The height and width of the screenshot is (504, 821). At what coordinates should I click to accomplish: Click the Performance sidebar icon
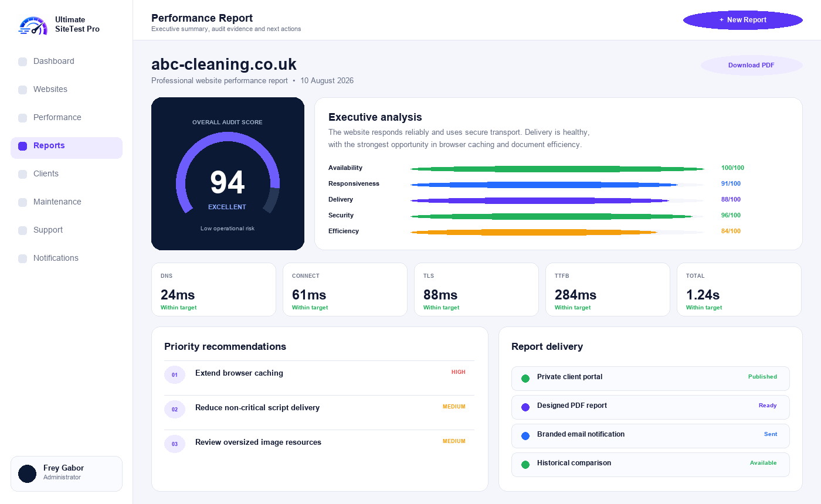[22, 118]
